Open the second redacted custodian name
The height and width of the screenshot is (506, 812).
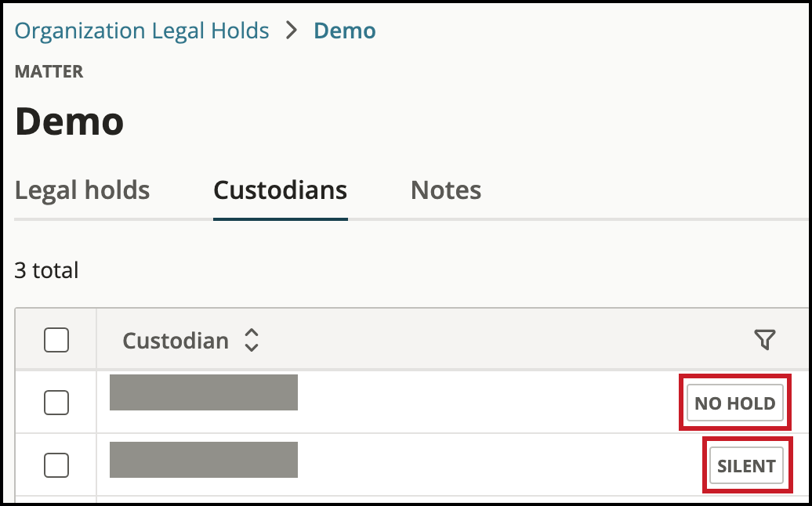[204, 460]
